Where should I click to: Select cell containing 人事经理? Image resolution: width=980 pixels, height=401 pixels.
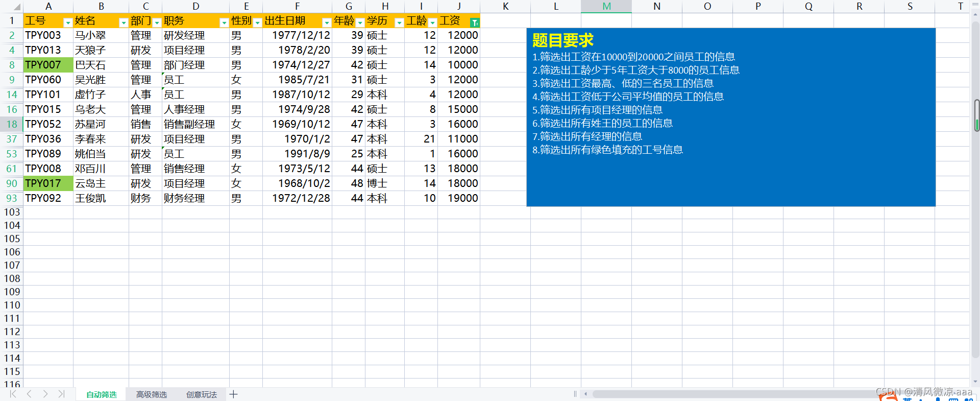tap(195, 109)
